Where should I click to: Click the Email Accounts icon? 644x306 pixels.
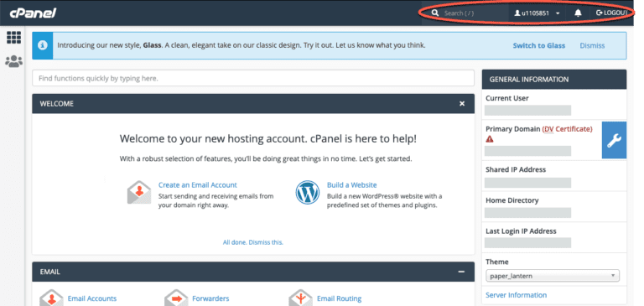click(51, 298)
